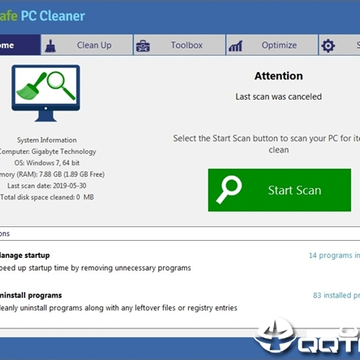Click 'OS: Windows 7, 64 bit' text
This screenshot has width=360, height=360.
[47, 163]
